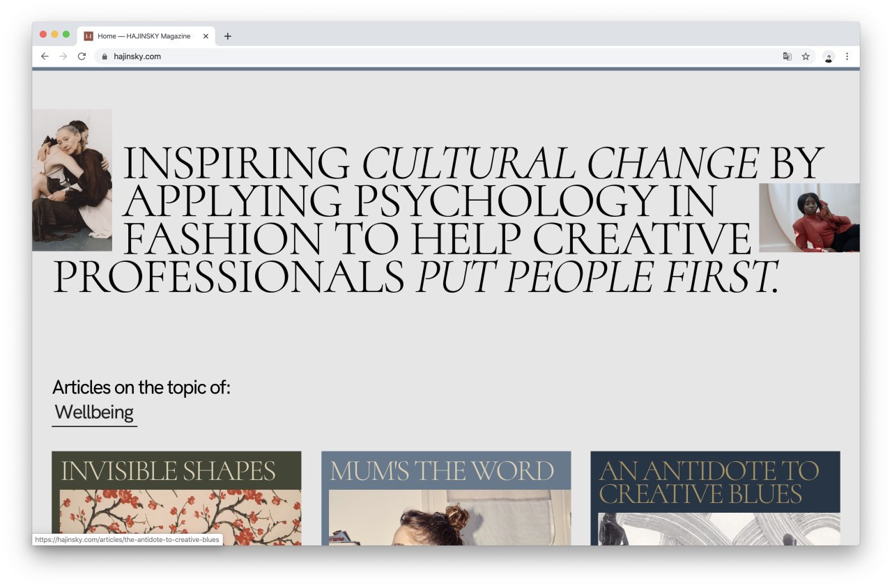892x588 pixels.
Task: Open An Antidote to Creative Blues article
Action: point(709,482)
